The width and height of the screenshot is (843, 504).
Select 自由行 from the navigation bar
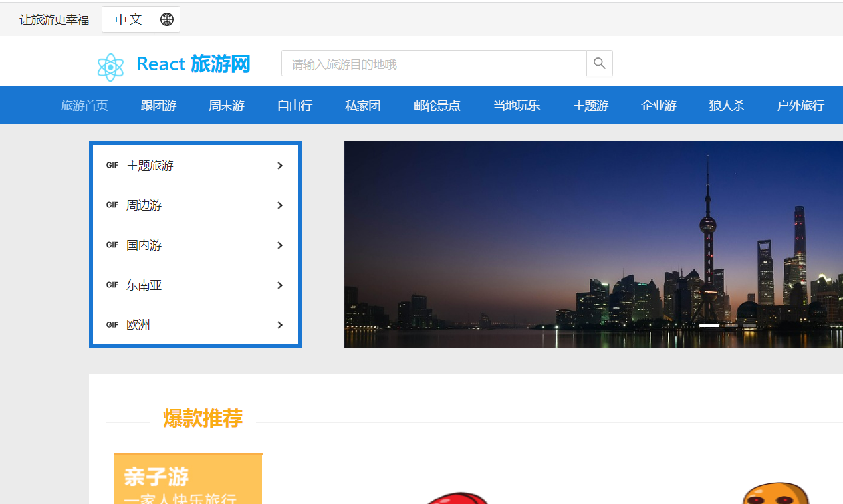point(295,105)
